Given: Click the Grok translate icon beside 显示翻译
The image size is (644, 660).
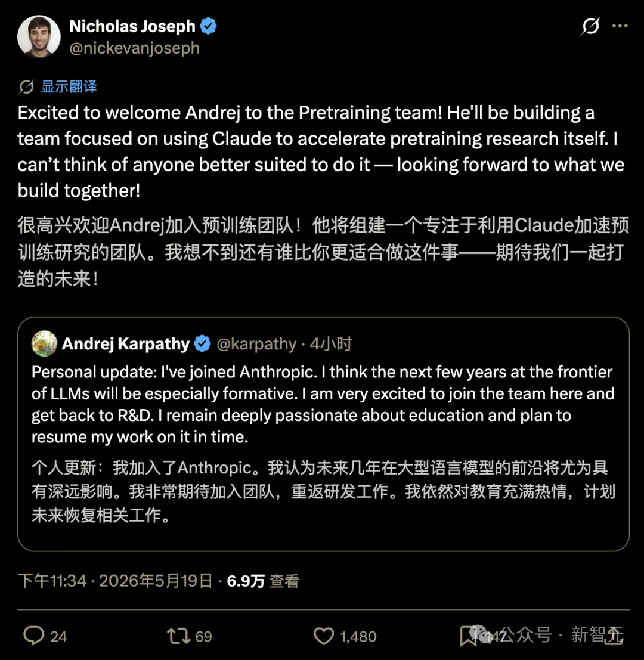Looking at the screenshot, I should [26, 86].
